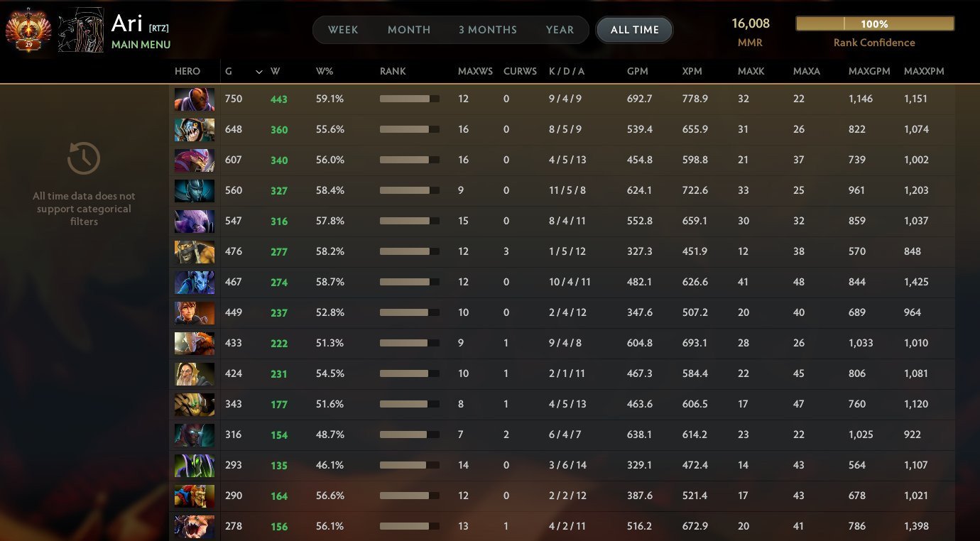Click the hero portrait in the 433 games row
Viewport: 980px width, 541px height.
(195, 344)
